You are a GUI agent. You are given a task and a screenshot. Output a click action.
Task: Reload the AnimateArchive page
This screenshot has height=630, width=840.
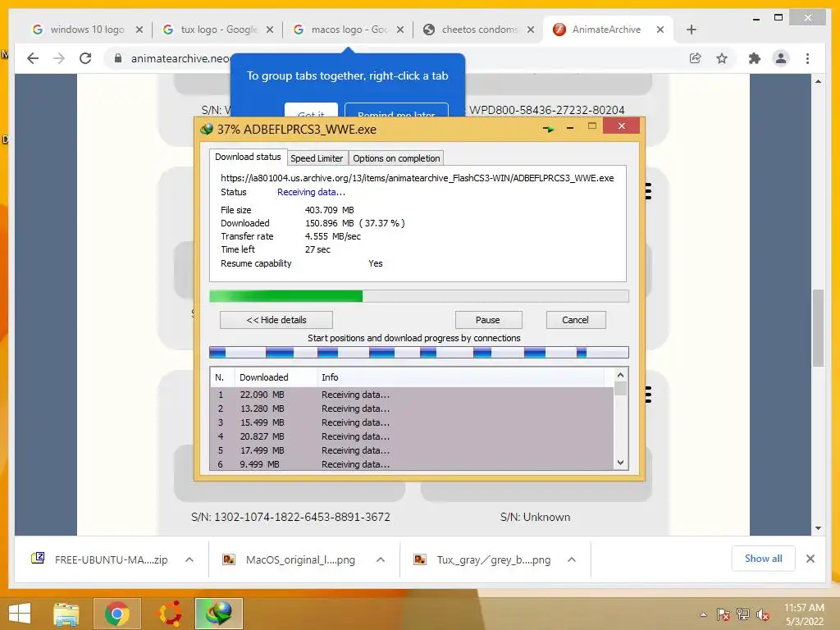point(85,58)
